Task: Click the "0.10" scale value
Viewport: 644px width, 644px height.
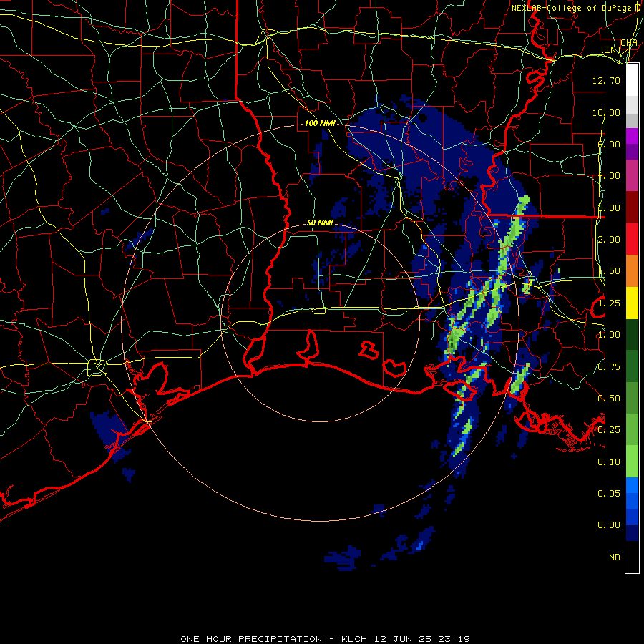Action: (x=609, y=462)
